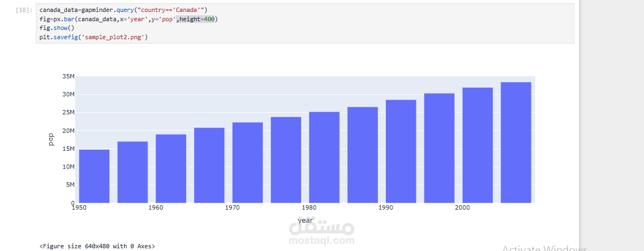Click the shortest bar in the chart
Screen dimensions: 644x251
click(94, 176)
